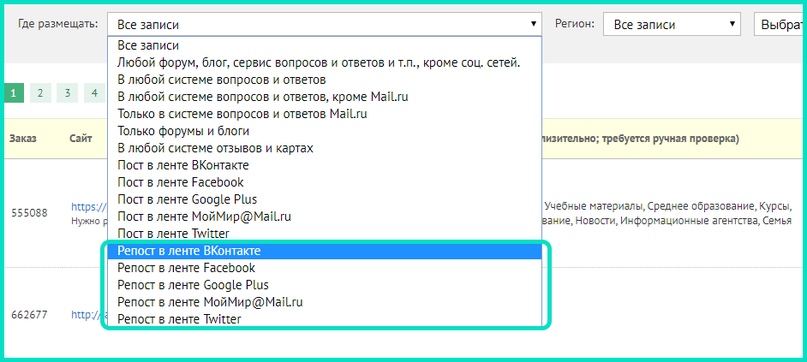The width and height of the screenshot is (807, 362).
Task: Click the 'Регион:' label
Action: click(575, 24)
